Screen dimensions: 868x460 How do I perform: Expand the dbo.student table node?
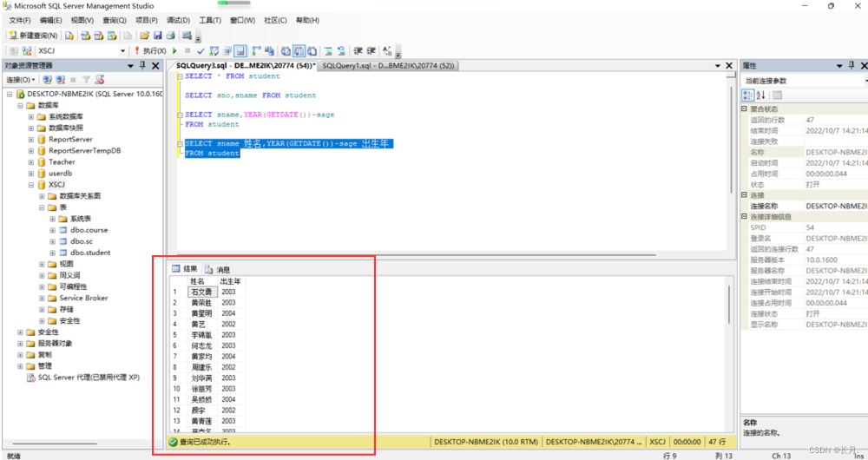point(52,253)
